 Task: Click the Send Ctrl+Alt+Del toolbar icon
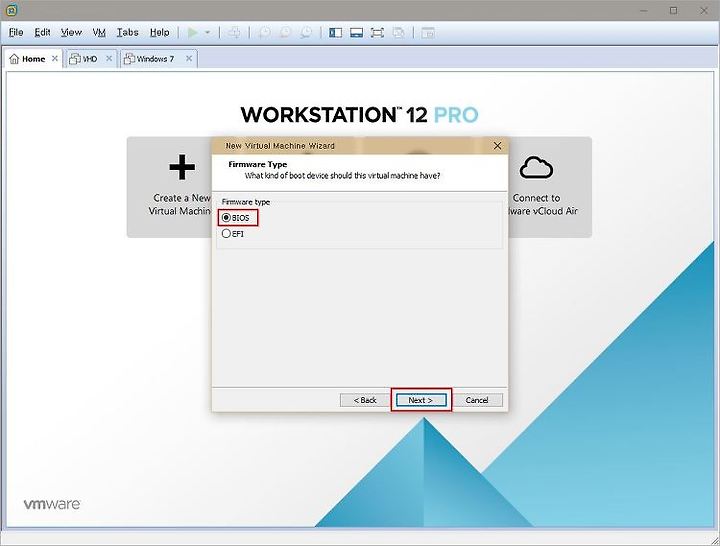point(234,33)
